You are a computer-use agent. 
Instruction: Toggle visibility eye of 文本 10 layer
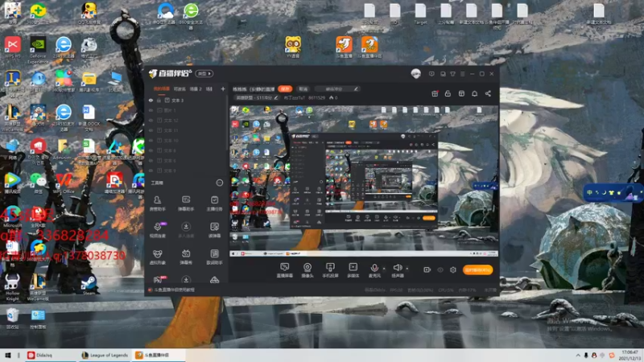pos(151,140)
